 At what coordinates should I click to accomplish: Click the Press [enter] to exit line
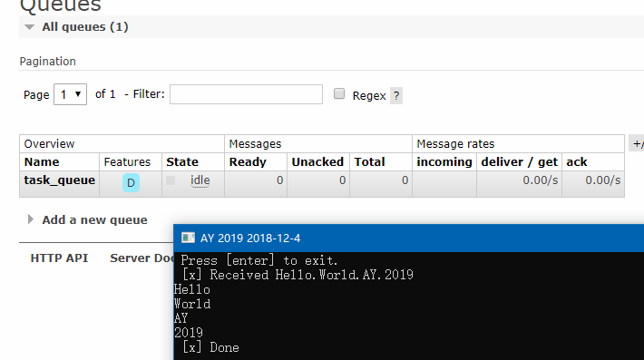coord(259,260)
